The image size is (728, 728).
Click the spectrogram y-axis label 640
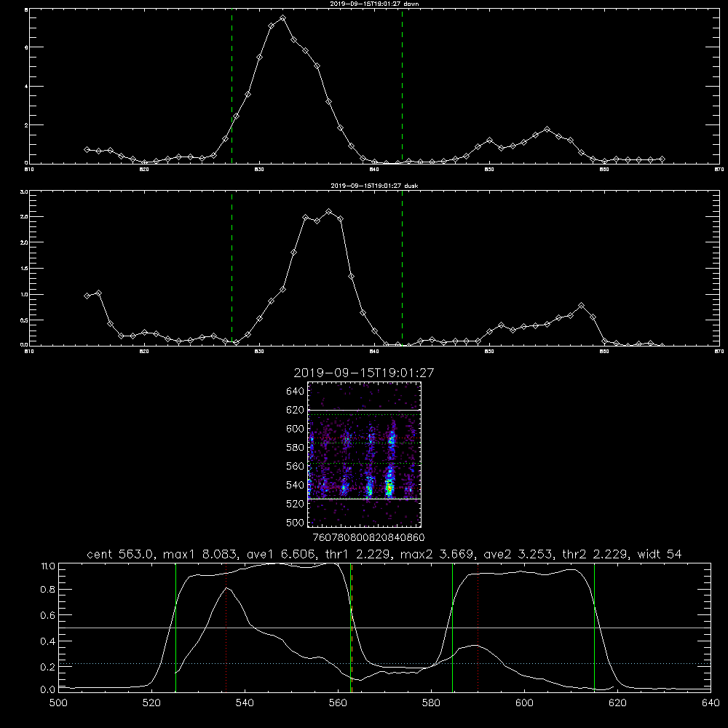296,391
